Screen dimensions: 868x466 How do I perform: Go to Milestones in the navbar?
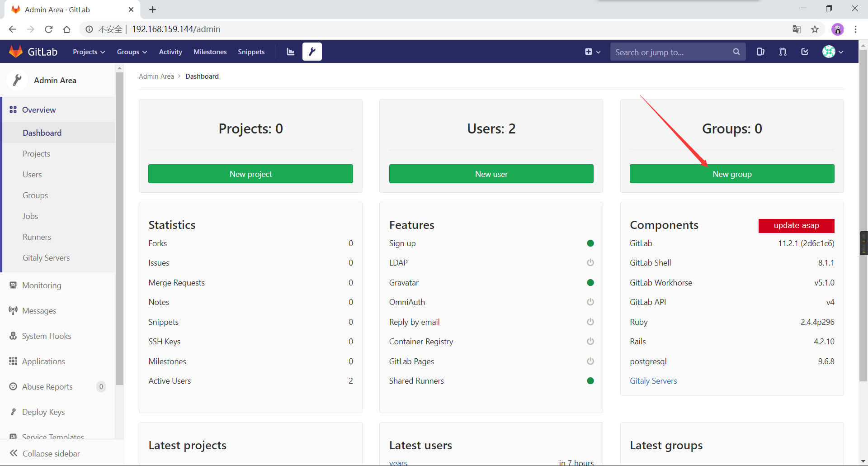[210, 52]
